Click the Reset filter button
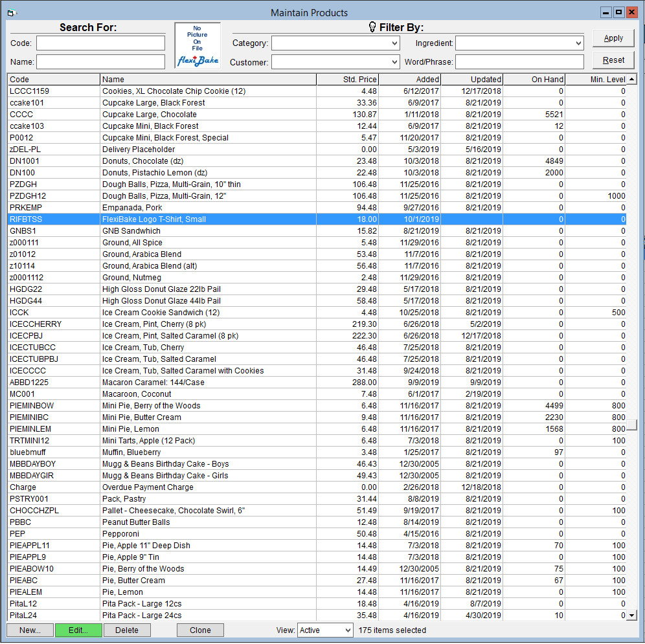The width and height of the screenshot is (645, 644). pyautogui.click(x=613, y=60)
